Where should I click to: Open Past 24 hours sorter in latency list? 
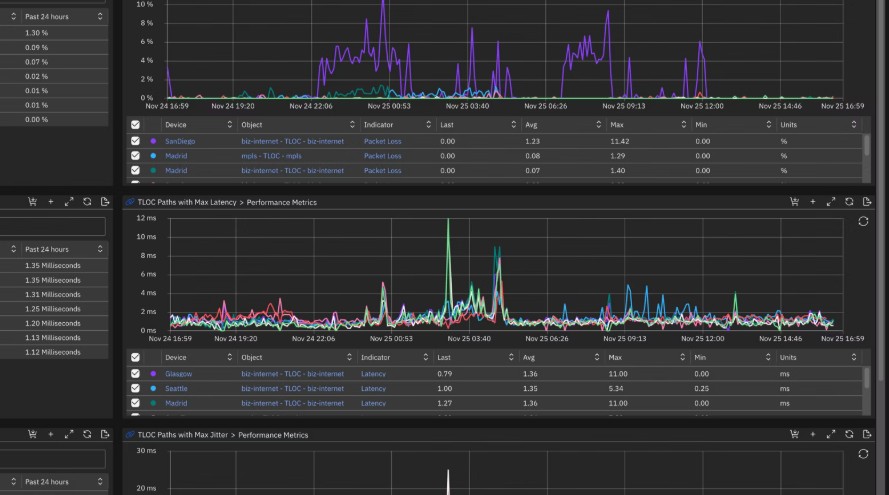click(x=99, y=249)
